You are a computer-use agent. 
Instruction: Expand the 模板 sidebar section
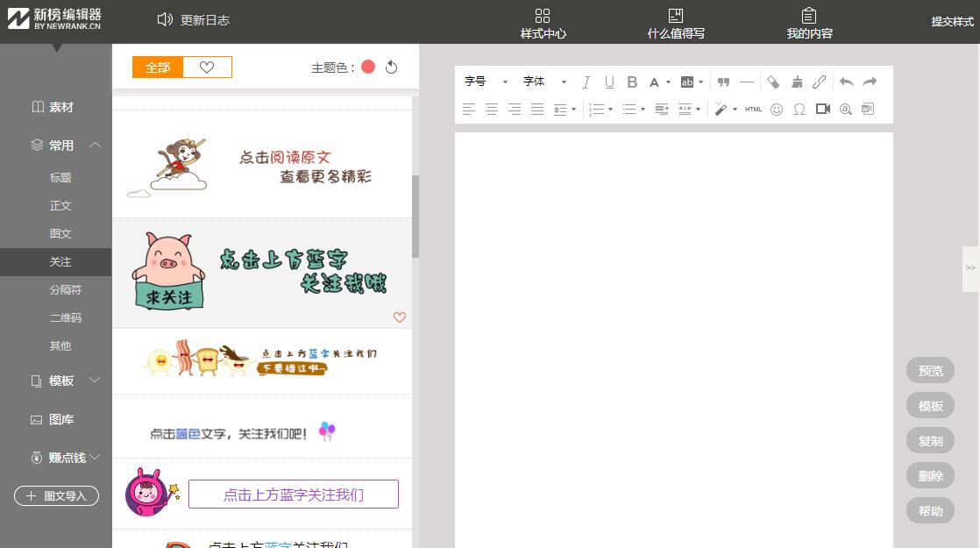95,381
